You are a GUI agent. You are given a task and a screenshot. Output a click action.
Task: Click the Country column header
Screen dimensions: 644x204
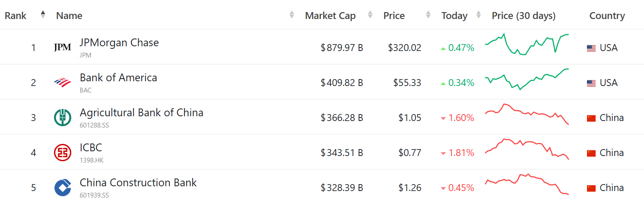point(607,16)
